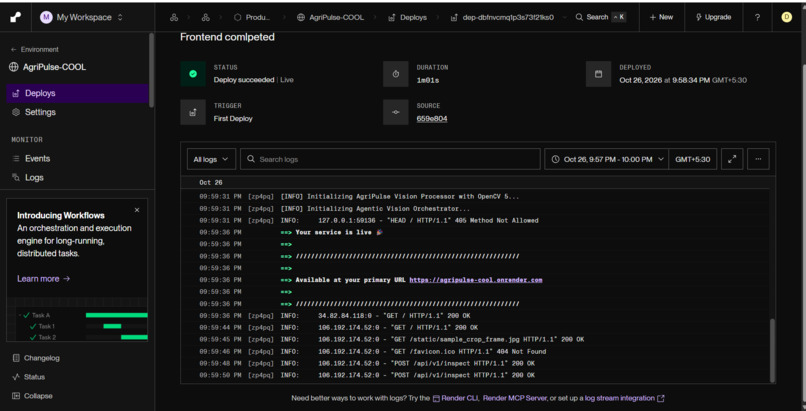Click the log viewer vertical scrollbar
The width and height of the screenshot is (806, 411).
point(772,349)
